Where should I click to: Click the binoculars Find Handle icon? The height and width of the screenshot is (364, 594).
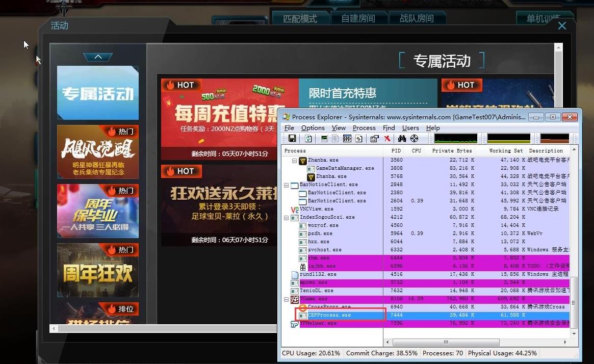pos(402,139)
